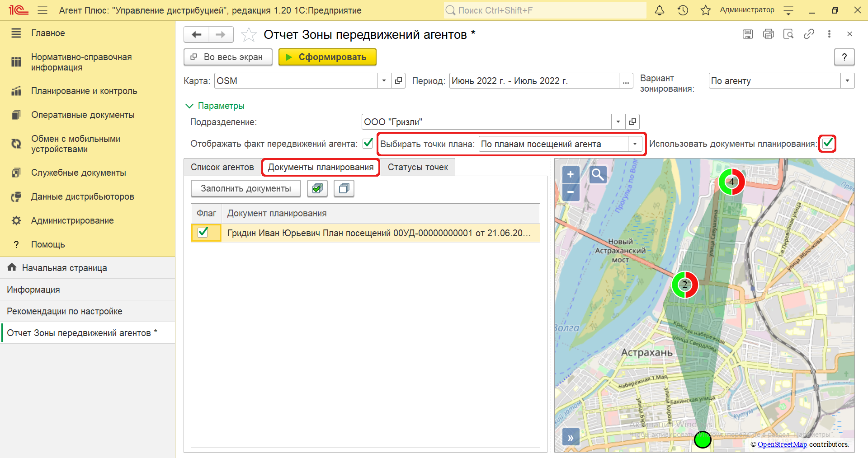Click Заполнить документы button
This screenshot has width=868, height=458.
(245, 188)
